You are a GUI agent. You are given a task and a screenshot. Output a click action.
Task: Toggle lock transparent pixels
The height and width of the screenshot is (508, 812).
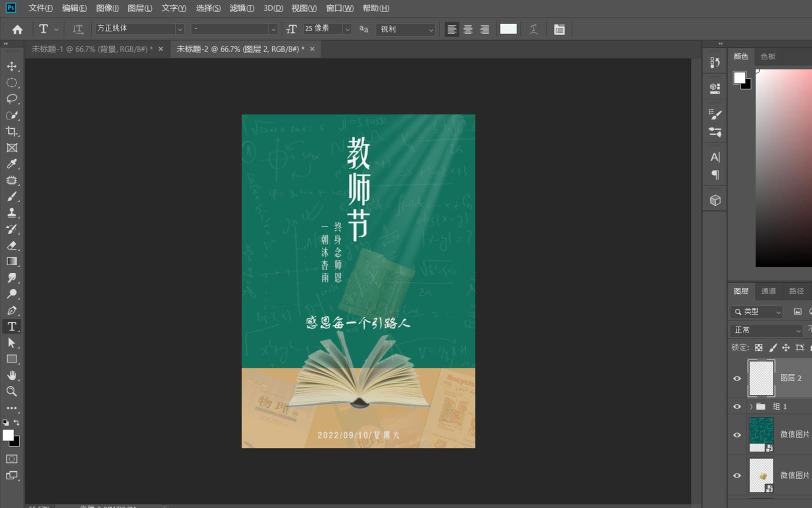(x=758, y=347)
